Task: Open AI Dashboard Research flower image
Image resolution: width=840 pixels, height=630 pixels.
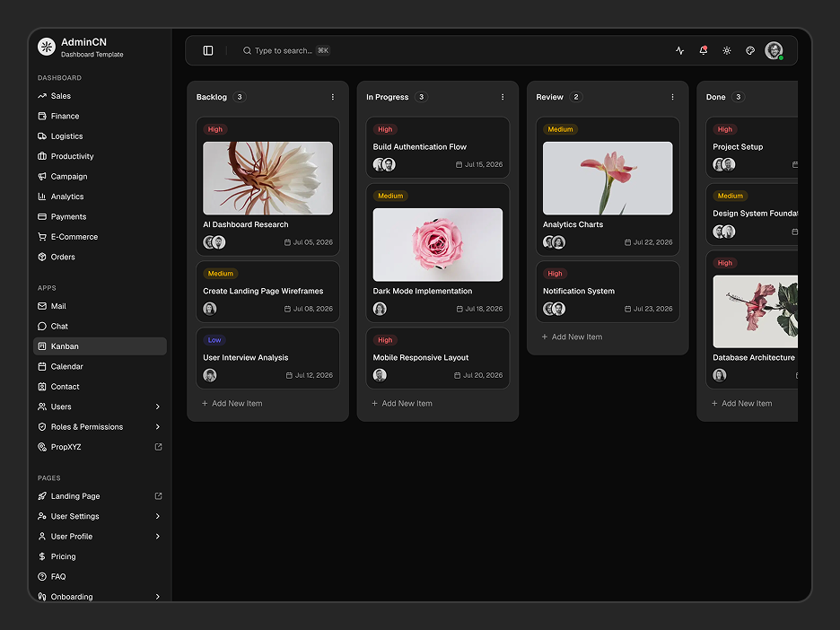Action: (267, 179)
